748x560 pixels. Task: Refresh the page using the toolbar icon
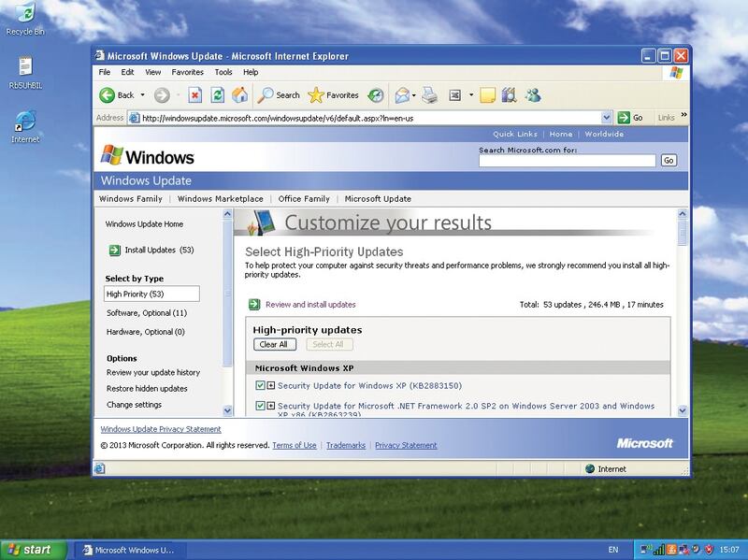[217, 94]
